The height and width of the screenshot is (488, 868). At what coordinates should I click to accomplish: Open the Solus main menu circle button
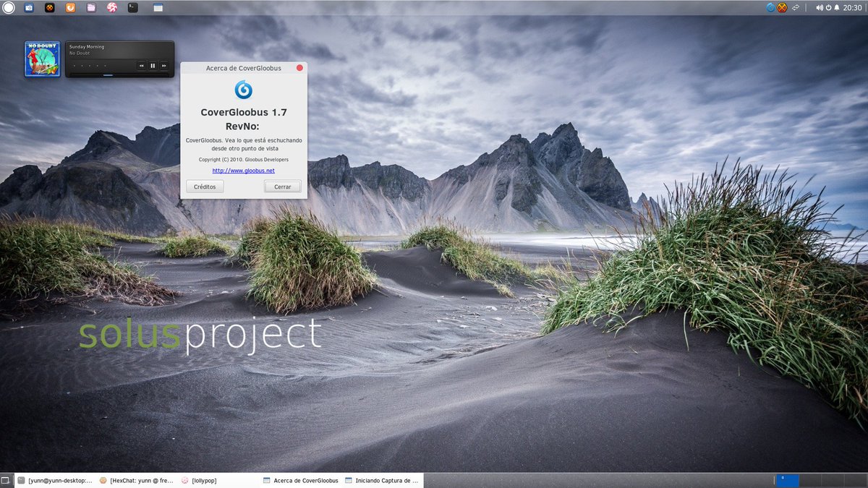click(x=8, y=8)
